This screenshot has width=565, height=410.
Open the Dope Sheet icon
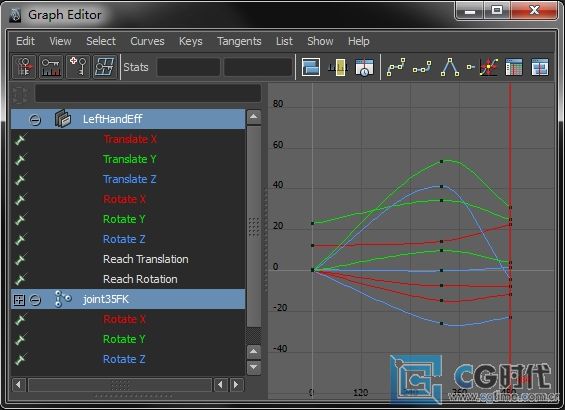[513, 67]
